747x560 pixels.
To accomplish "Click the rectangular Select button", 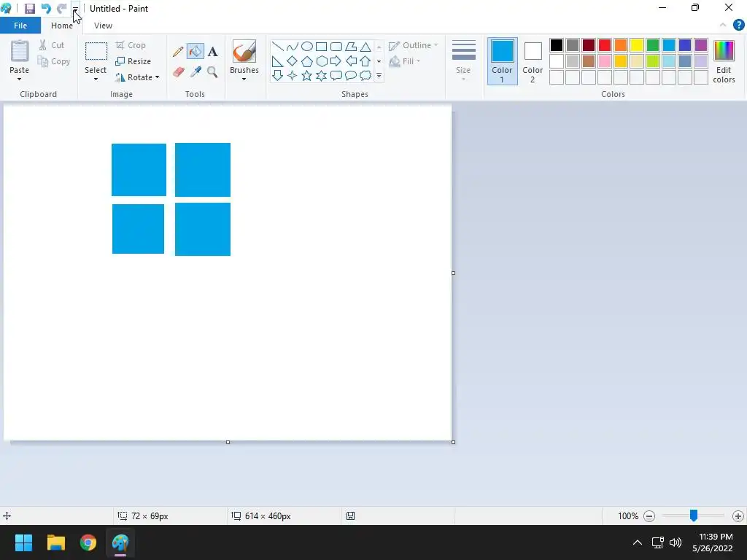I will [96, 52].
